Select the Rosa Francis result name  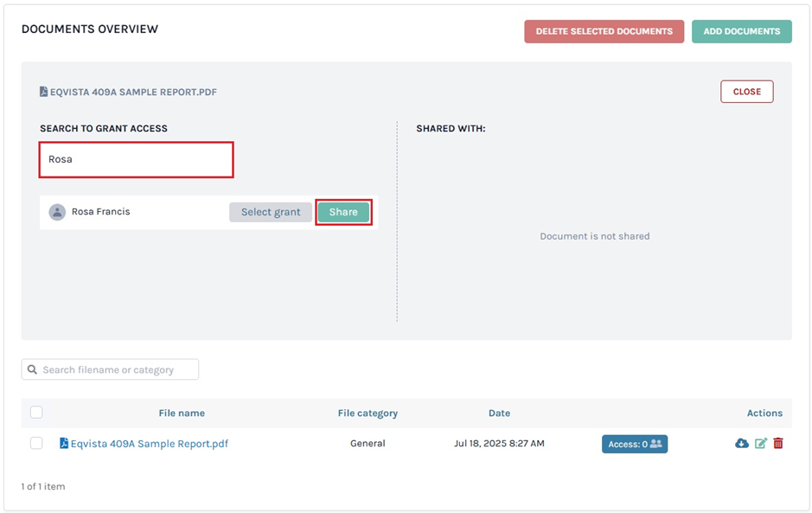101,211
